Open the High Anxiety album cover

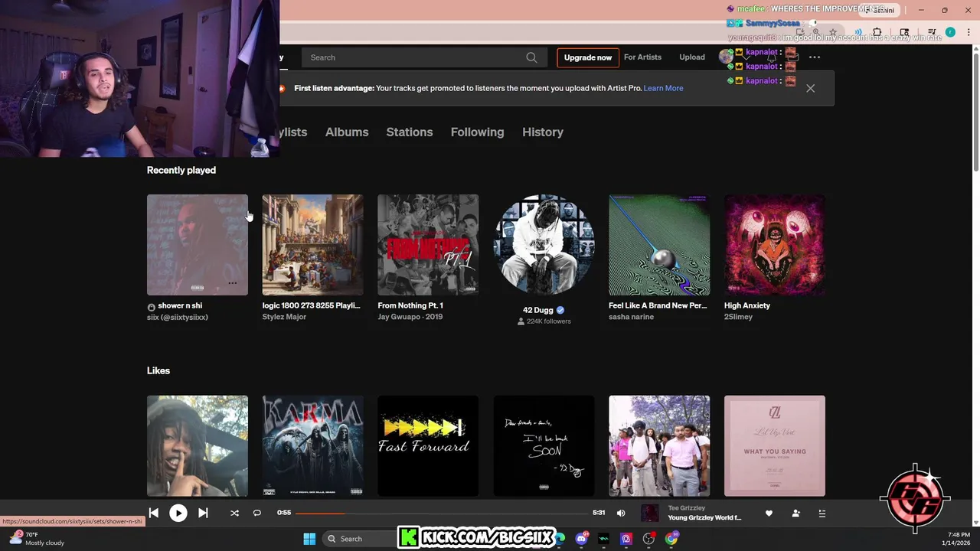[775, 245]
